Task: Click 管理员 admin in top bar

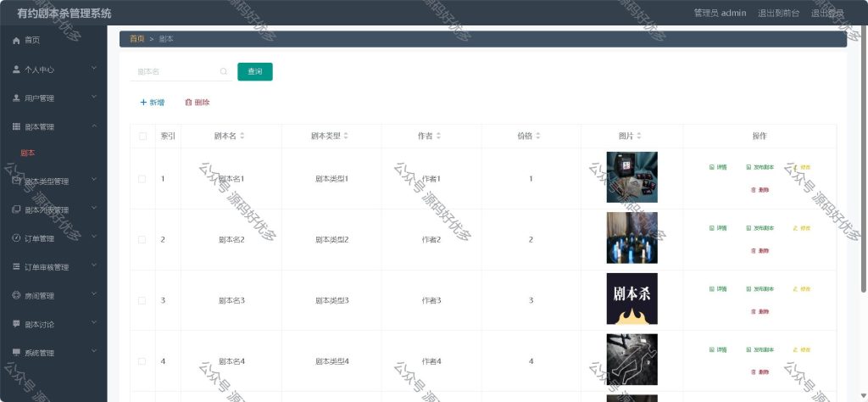Action: [720, 13]
